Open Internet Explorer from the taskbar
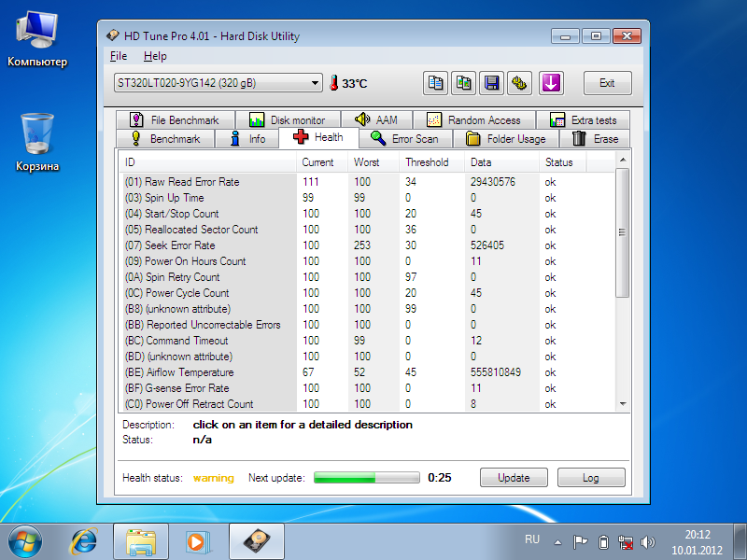The image size is (747, 560). click(85, 540)
